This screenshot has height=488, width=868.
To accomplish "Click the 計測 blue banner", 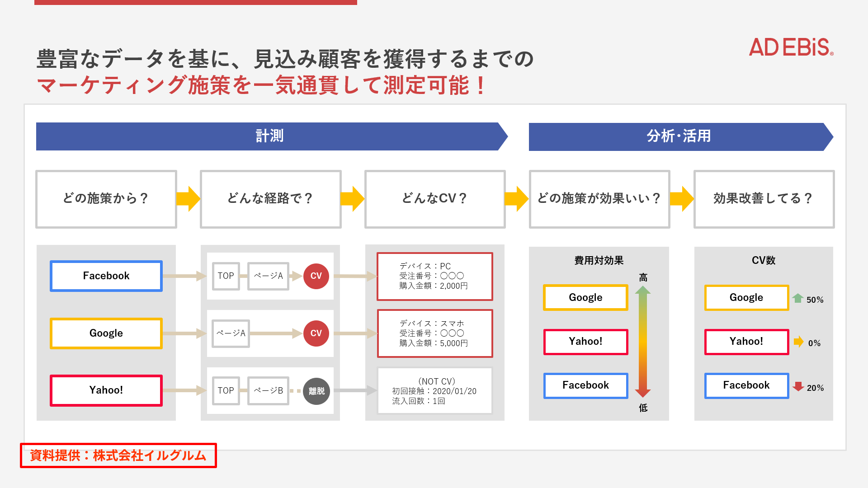I will tap(272, 136).
